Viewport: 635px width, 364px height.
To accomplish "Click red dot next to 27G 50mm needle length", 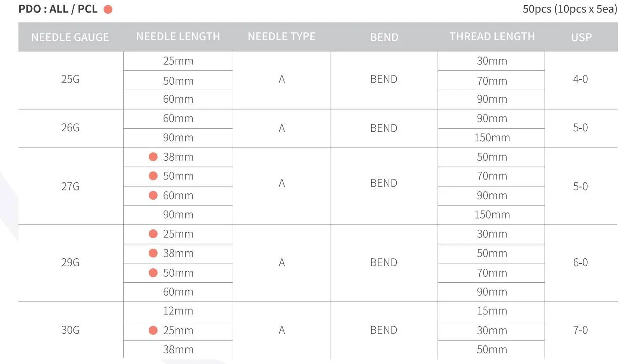I will [x=153, y=176].
